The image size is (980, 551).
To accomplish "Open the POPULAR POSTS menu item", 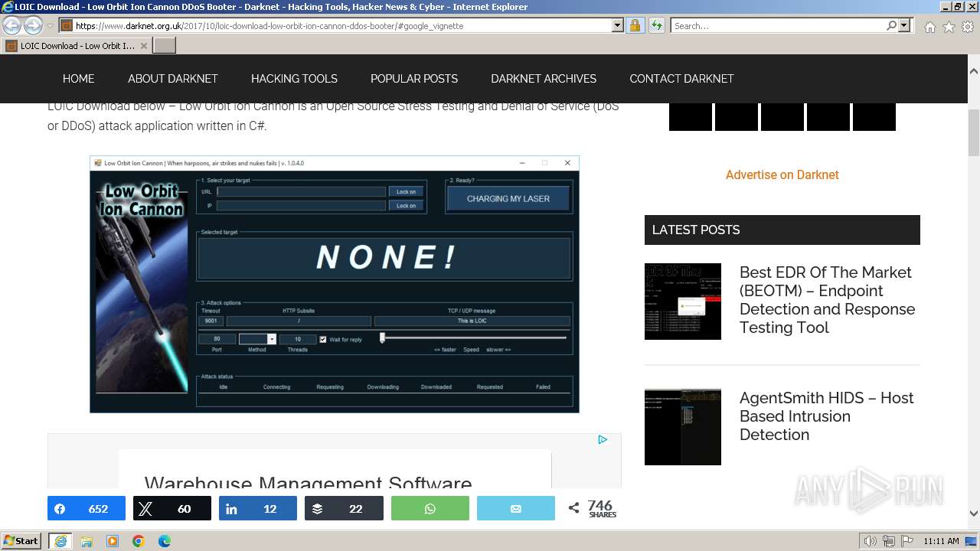I will click(414, 78).
